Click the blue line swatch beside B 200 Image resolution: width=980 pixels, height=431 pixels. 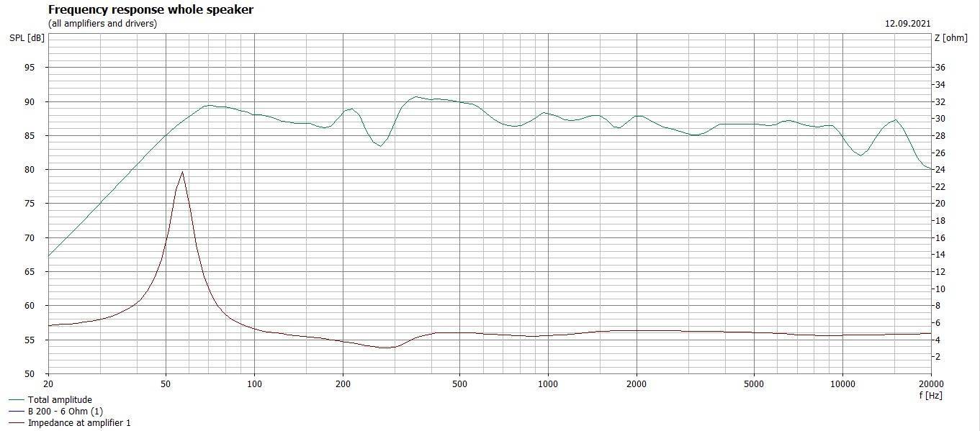(17, 412)
